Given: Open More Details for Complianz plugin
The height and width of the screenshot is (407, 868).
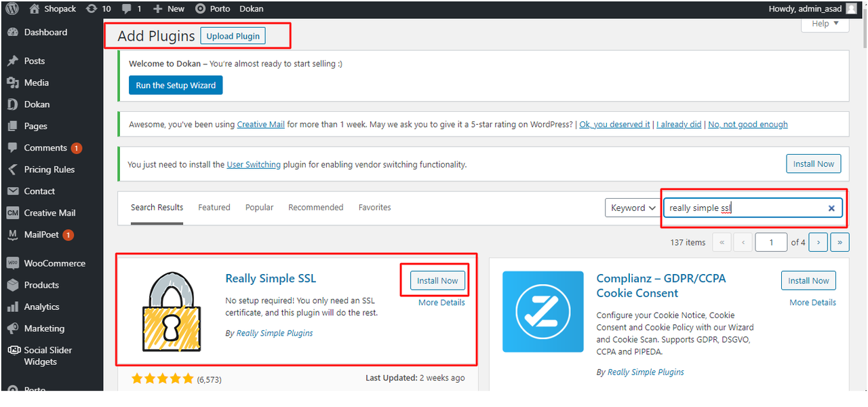Looking at the screenshot, I should coord(813,303).
